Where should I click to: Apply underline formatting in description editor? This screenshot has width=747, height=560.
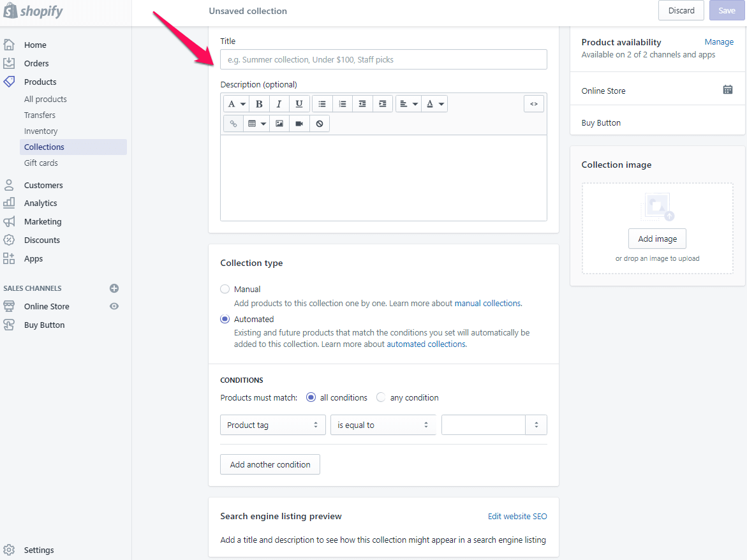(x=299, y=104)
